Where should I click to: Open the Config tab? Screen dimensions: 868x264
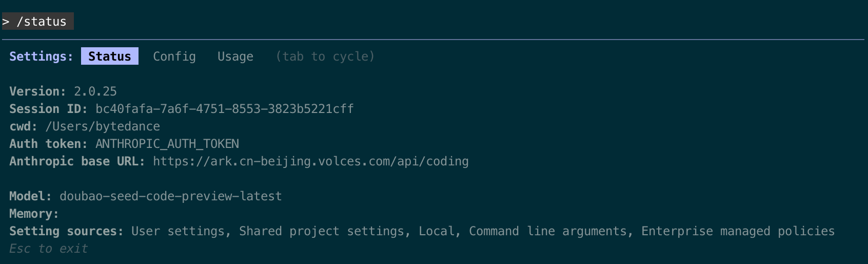(x=174, y=56)
